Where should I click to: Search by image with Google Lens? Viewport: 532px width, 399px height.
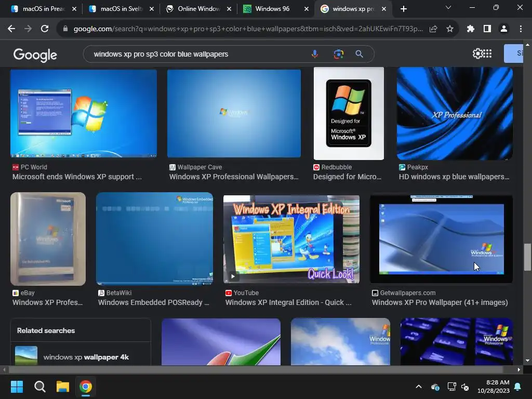point(338,54)
